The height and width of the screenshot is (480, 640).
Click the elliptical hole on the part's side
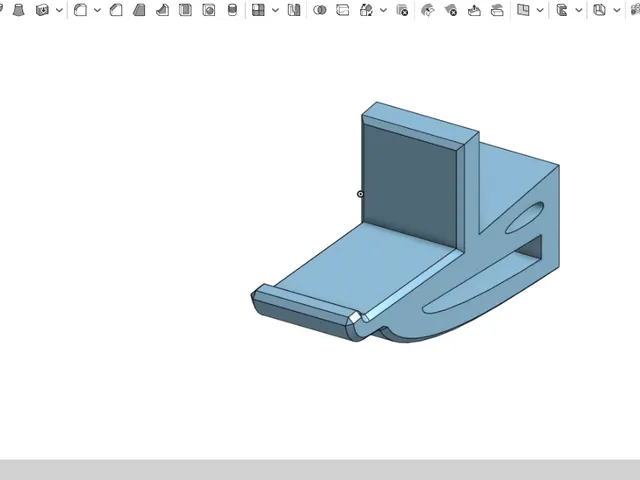[524, 218]
